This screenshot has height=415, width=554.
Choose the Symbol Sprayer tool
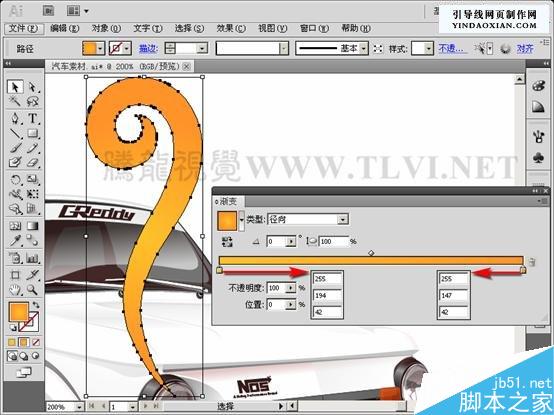click(15, 258)
